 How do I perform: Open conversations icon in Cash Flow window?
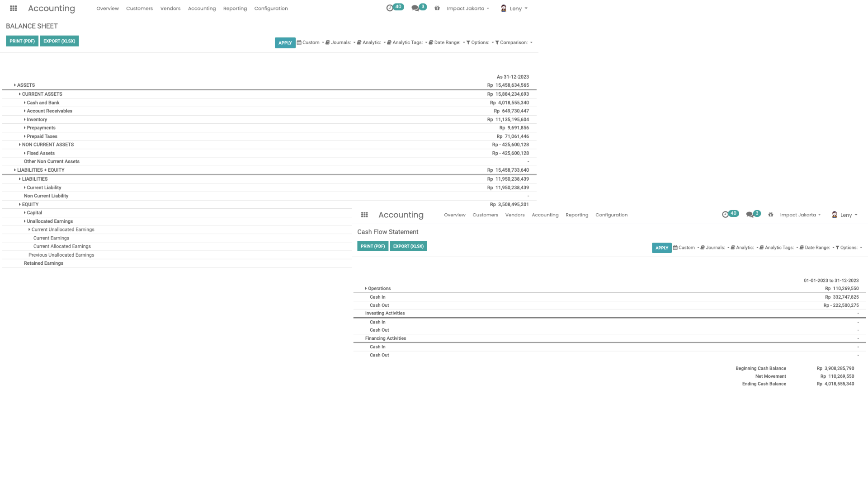pyautogui.click(x=750, y=215)
